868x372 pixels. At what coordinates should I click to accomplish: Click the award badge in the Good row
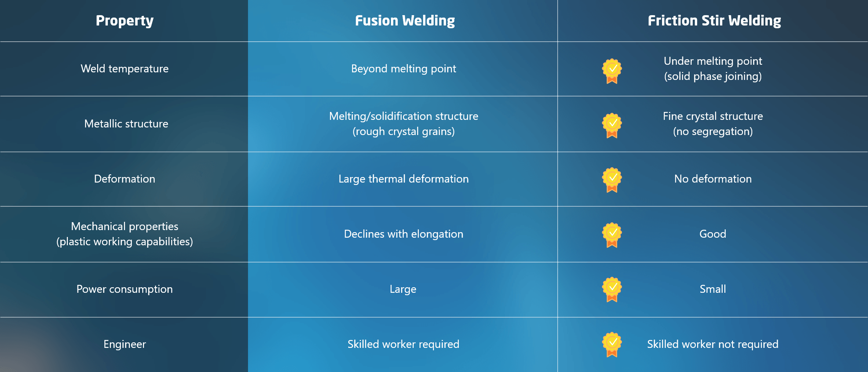coord(612,235)
